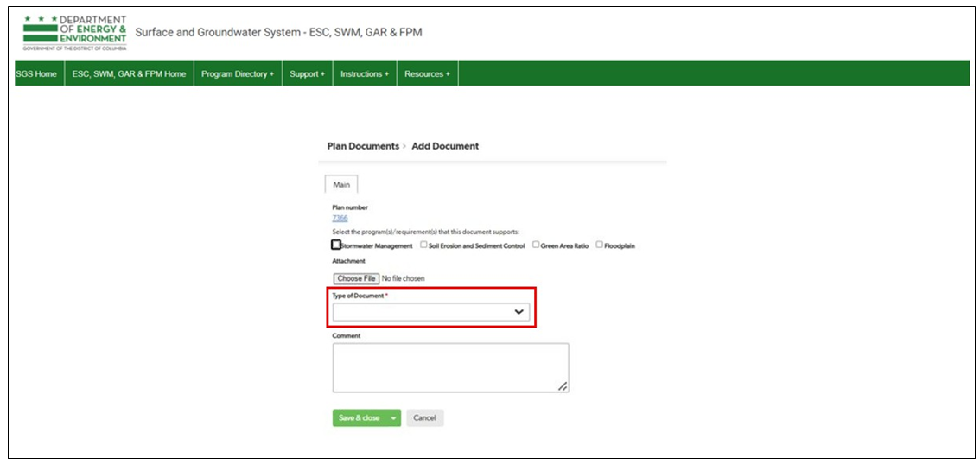Open plan number 7366 link
The height and width of the screenshot is (465, 980).
[x=340, y=218]
